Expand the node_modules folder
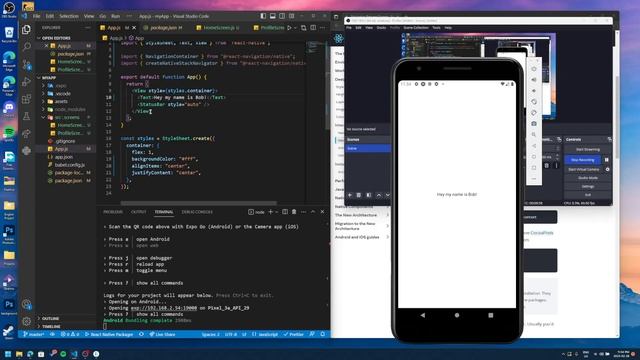The image size is (640, 360). point(70,109)
